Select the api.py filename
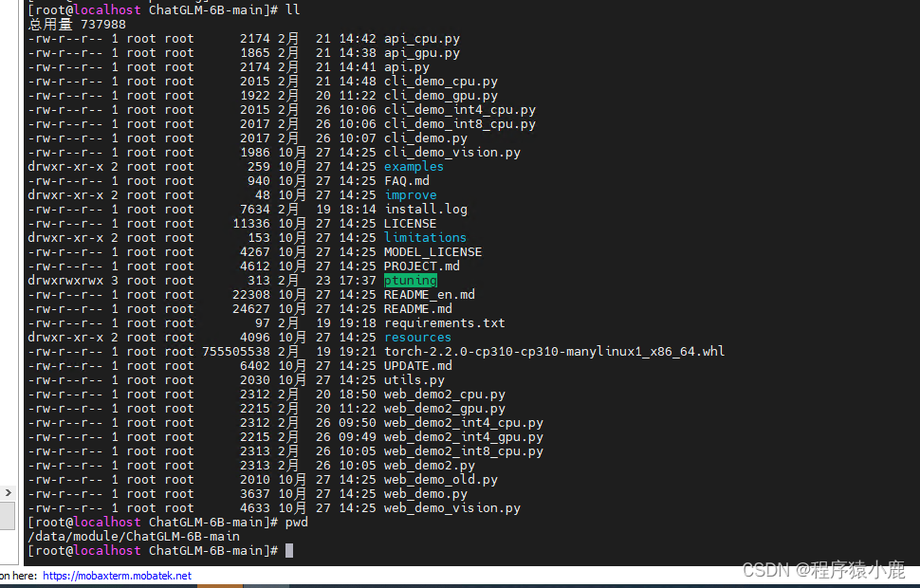The height and width of the screenshot is (588, 920). pos(407,67)
